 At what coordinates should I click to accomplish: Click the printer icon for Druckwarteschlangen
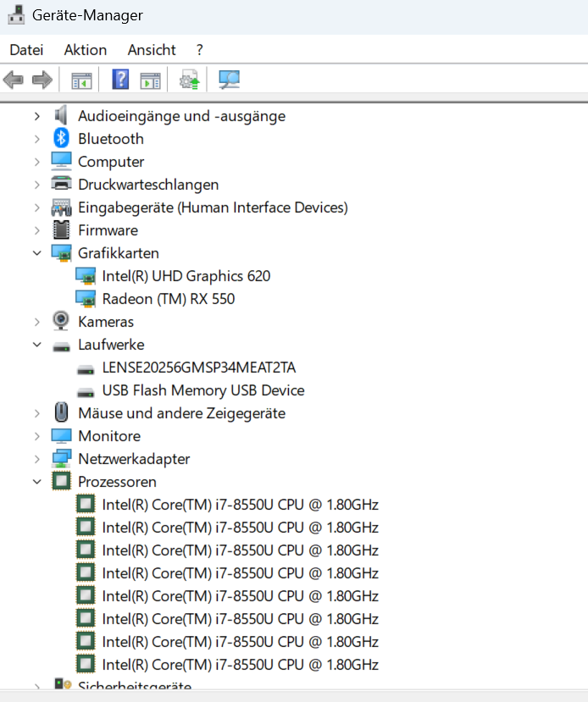(61, 184)
